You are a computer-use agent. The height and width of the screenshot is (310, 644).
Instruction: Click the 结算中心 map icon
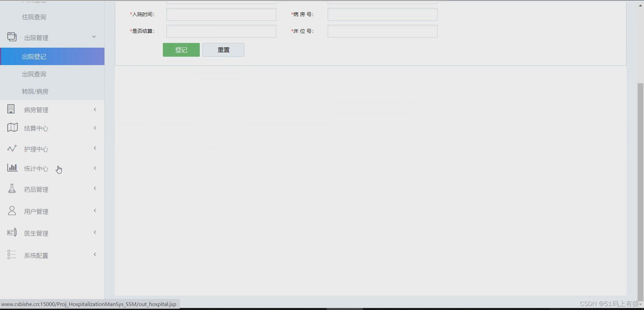click(12, 127)
